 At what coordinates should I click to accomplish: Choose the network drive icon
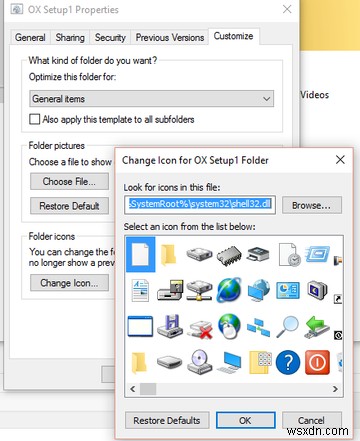click(x=199, y=291)
